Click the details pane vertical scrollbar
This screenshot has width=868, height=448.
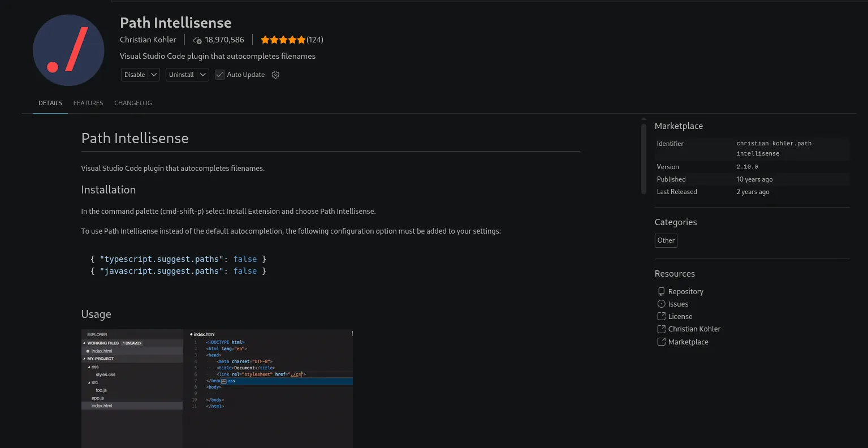pyautogui.click(x=644, y=159)
